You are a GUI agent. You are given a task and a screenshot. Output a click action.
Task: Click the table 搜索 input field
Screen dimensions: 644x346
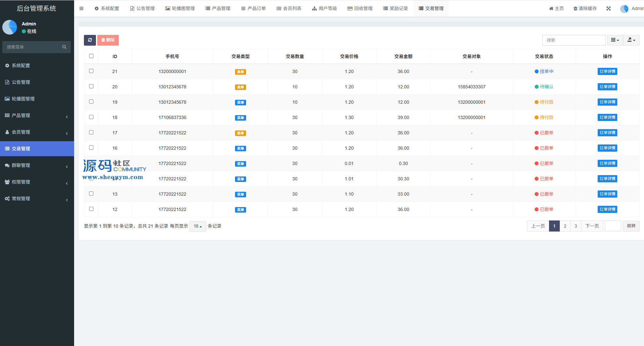pos(573,40)
